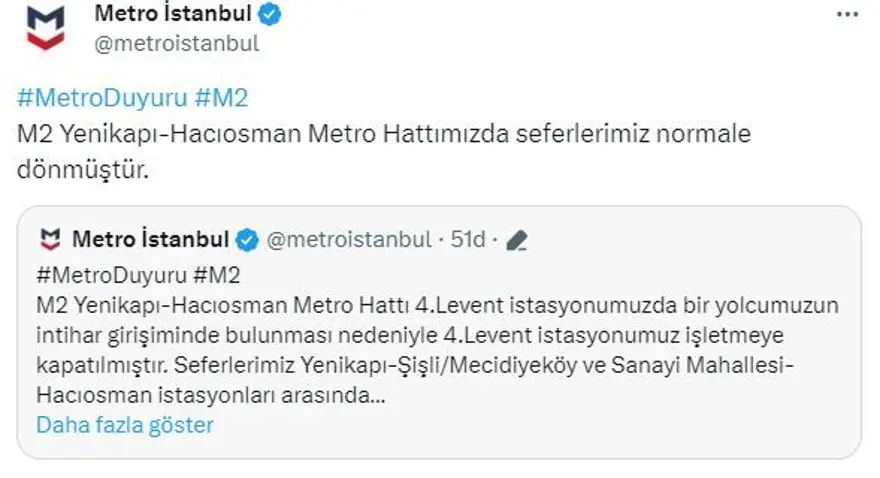
Task: Open the #M2 hashtag in the main tweet
Action: [x=219, y=98]
